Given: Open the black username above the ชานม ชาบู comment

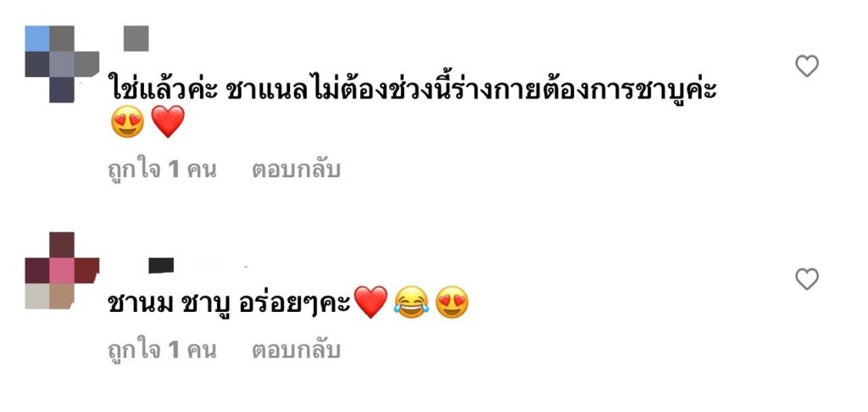Looking at the screenshot, I should [161, 265].
